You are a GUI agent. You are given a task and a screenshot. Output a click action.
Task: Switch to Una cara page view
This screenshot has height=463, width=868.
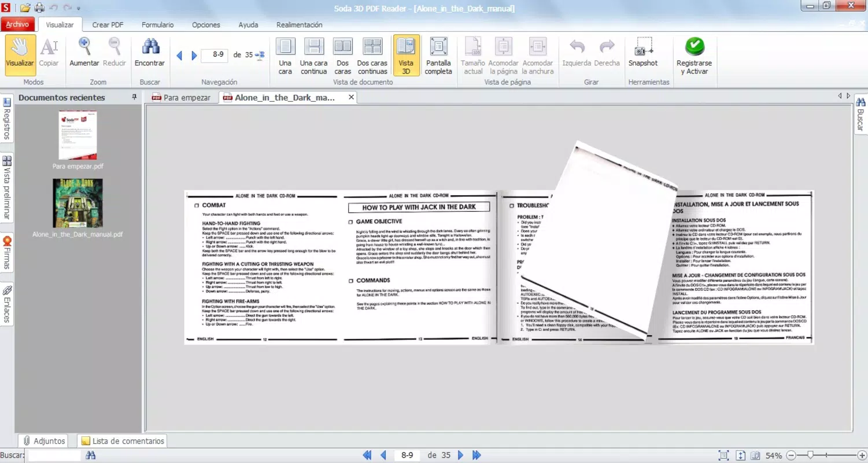point(285,56)
